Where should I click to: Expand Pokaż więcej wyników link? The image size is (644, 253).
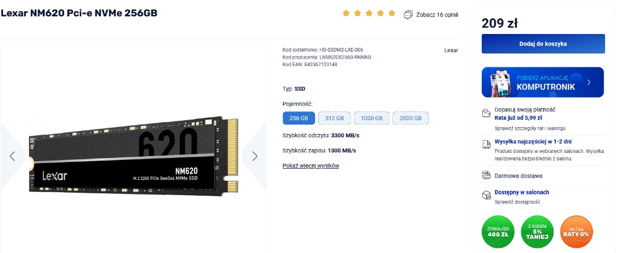click(311, 166)
